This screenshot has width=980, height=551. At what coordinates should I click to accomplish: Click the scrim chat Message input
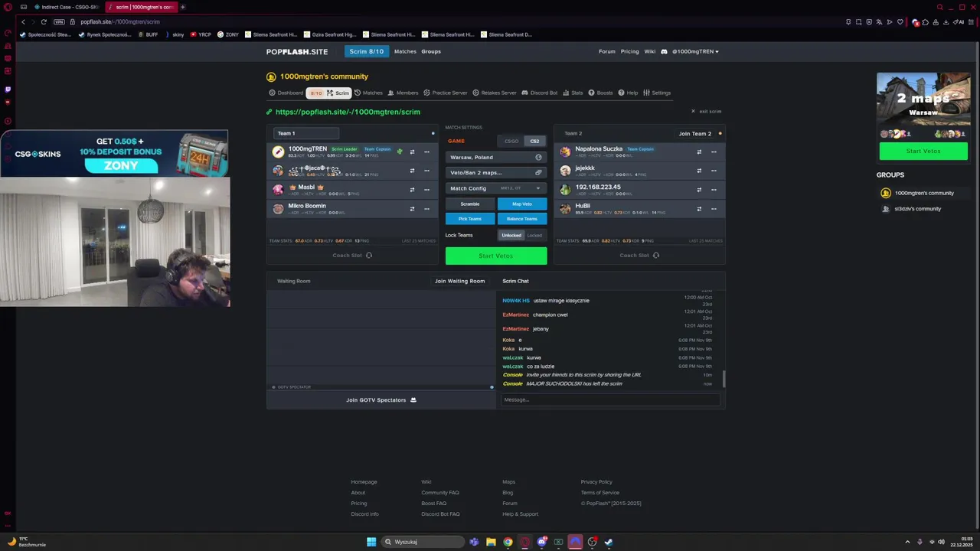click(x=610, y=399)
